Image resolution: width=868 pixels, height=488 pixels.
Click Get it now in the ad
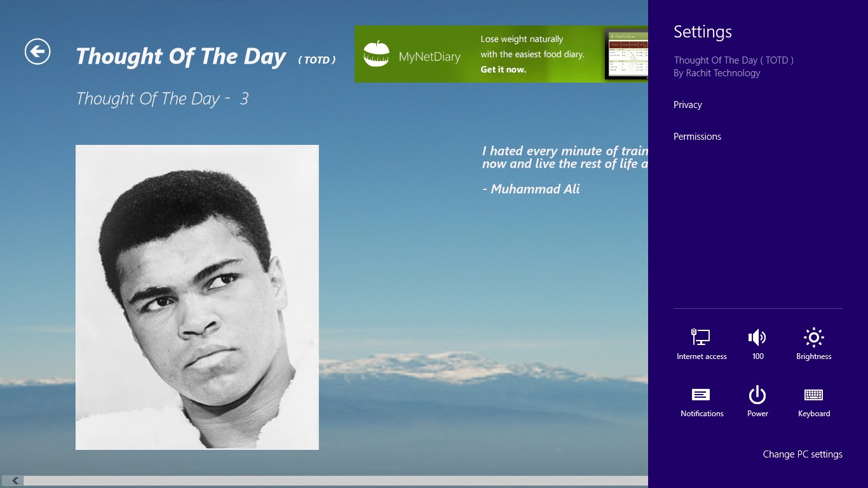[503, 69]
